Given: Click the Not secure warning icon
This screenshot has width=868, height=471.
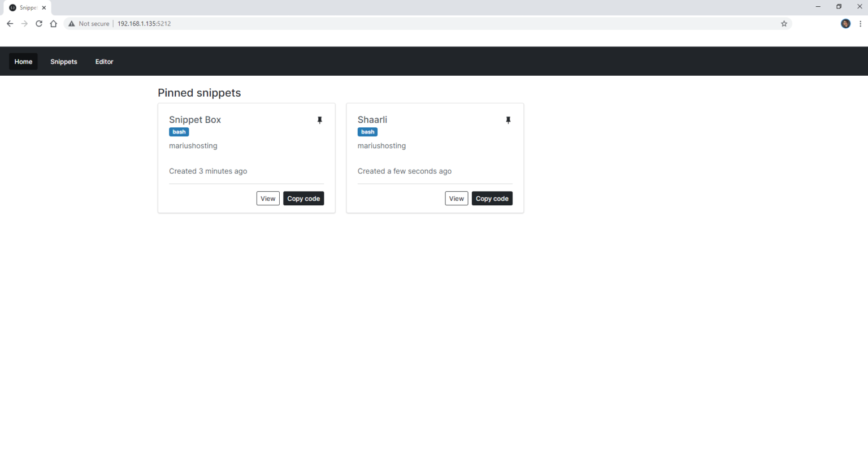Looking at the screenshot, I should point(71,24).
